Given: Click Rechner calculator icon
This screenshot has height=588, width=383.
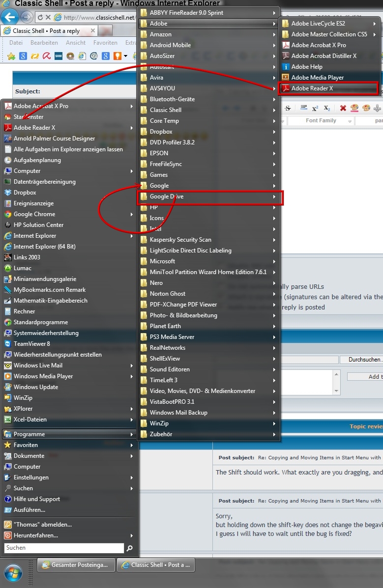Looking at the screenshot, I should coord(7,311).
